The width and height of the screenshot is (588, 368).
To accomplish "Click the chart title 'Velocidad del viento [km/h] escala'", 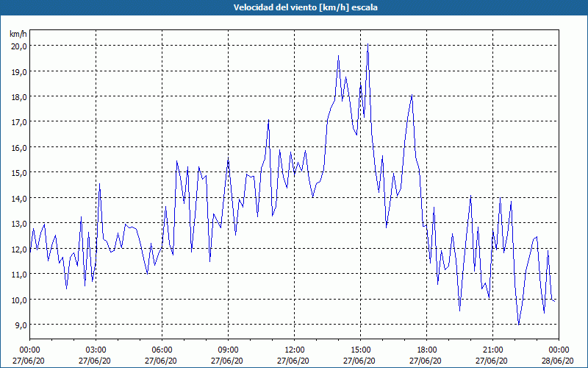I will coord(305,7).
